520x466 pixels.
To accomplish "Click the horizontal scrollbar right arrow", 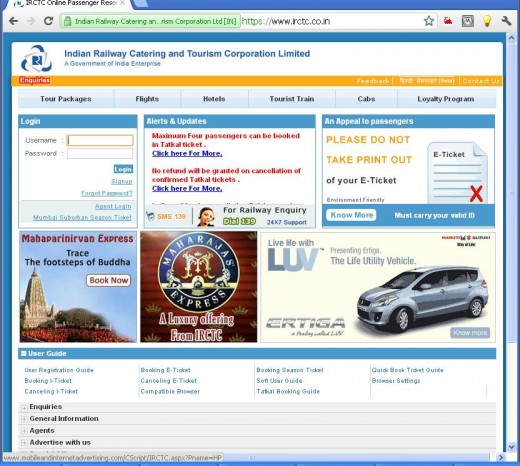I will tap(501, 458).
